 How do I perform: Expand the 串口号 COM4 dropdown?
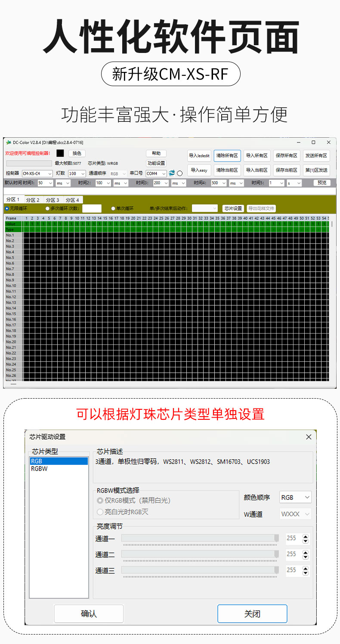(156, 173)
